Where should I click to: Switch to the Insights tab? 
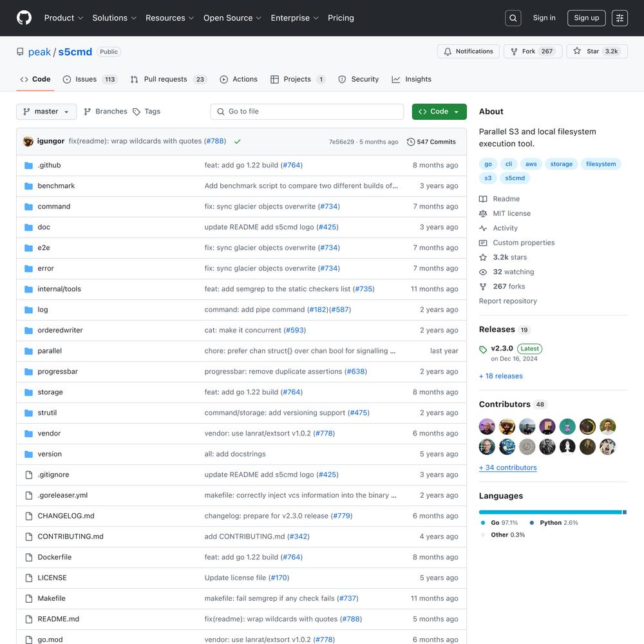tap(412, 79)
